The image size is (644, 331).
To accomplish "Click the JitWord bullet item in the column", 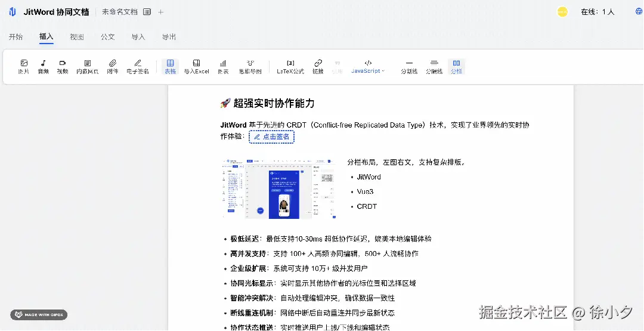I will pyautogui.click(x=369, y=177).
